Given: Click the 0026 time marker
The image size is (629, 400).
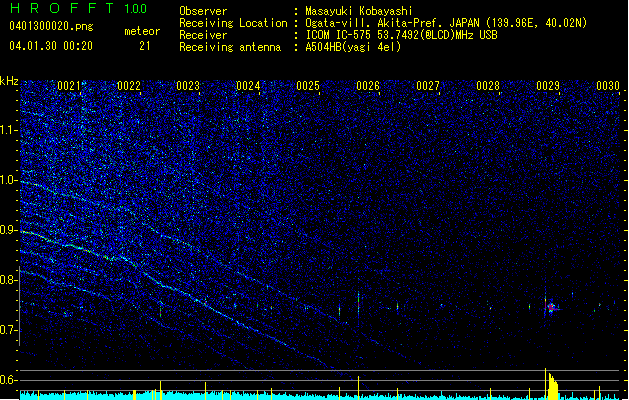Looking at the screenshot, I should click(x=368, y=86).
